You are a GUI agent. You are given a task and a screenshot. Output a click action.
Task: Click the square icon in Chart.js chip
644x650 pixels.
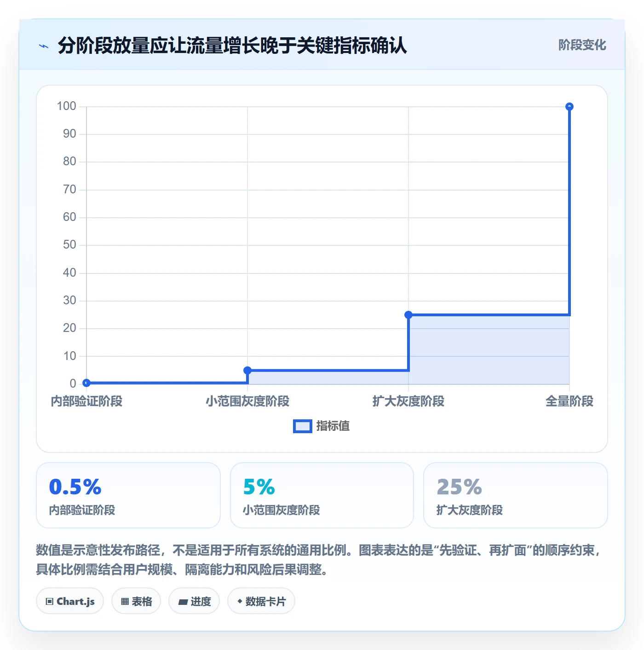coord(50,602)
